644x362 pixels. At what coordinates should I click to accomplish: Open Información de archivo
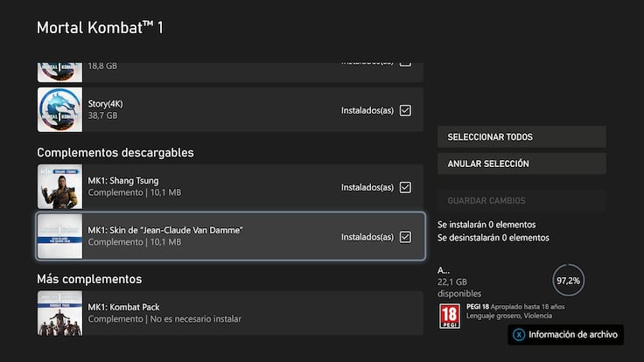click(x=566, y=334)
